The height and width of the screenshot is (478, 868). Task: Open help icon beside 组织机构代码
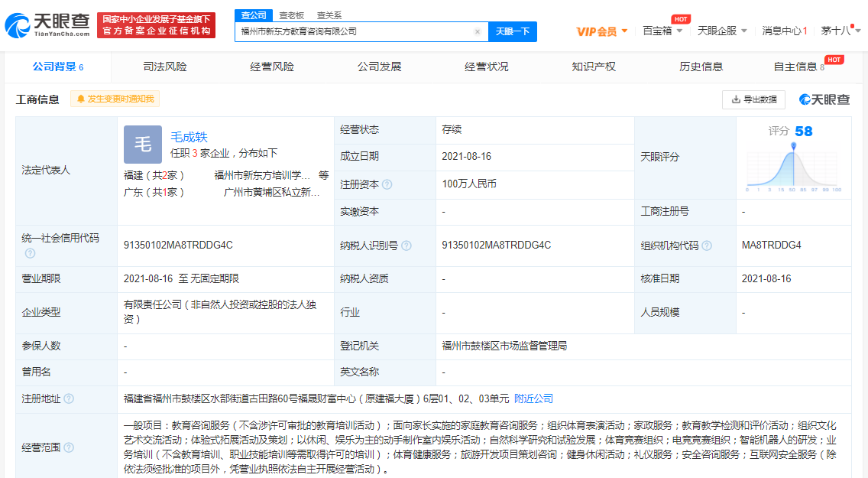707,246
